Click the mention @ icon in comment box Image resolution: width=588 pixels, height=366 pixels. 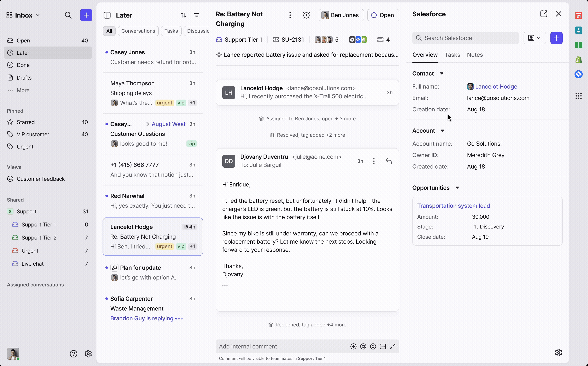[363, 346]
